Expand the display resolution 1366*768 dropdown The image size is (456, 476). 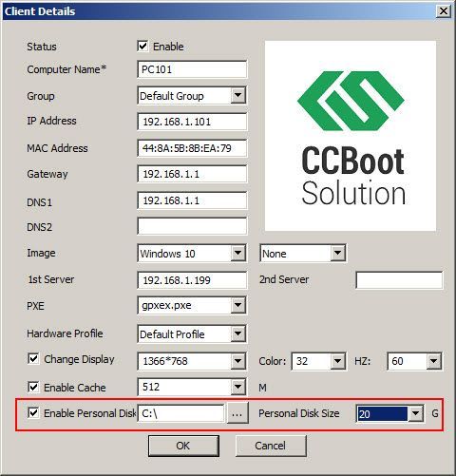237,361
